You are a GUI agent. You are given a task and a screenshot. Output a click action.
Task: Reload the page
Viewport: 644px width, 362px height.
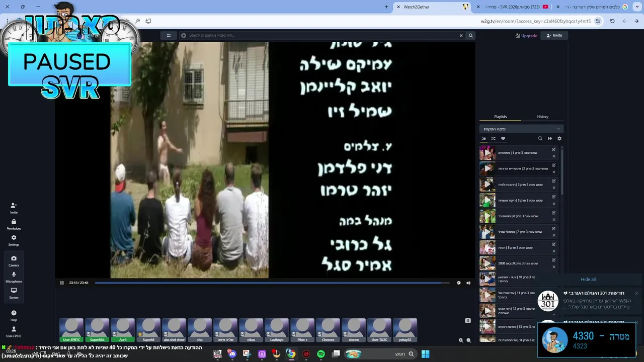[x=612, y=21]
